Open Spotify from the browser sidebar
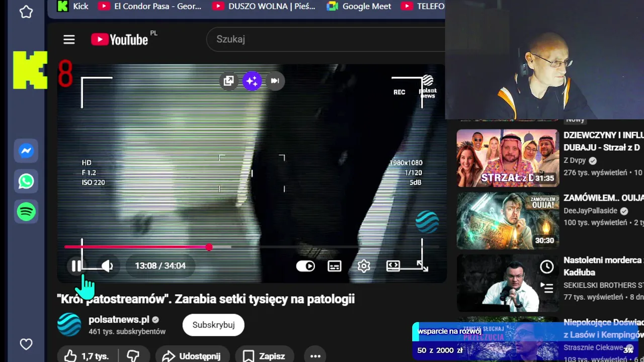Screen dimensions: 644x362 coord(26,212)
